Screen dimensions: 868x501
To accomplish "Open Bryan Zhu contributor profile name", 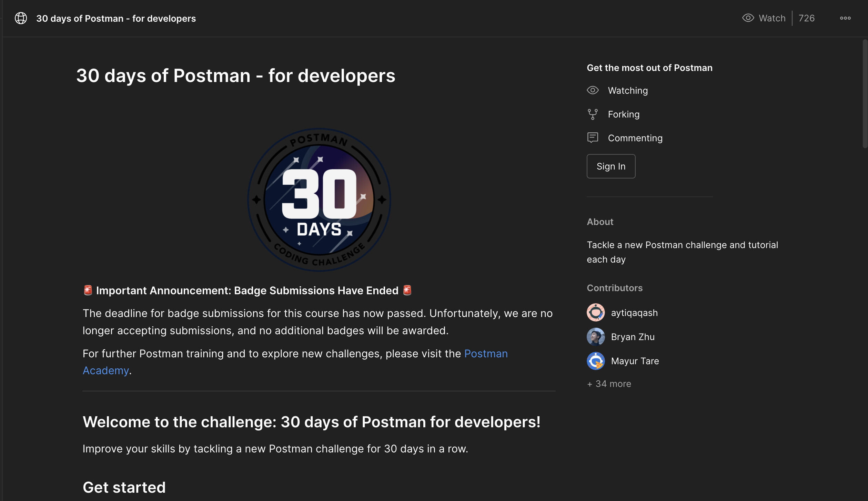I will pos(632,337).
